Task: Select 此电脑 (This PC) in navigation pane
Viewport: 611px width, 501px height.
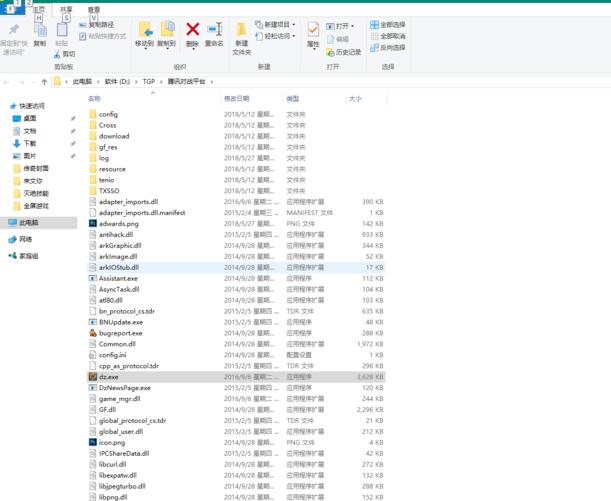Action: 30,222
